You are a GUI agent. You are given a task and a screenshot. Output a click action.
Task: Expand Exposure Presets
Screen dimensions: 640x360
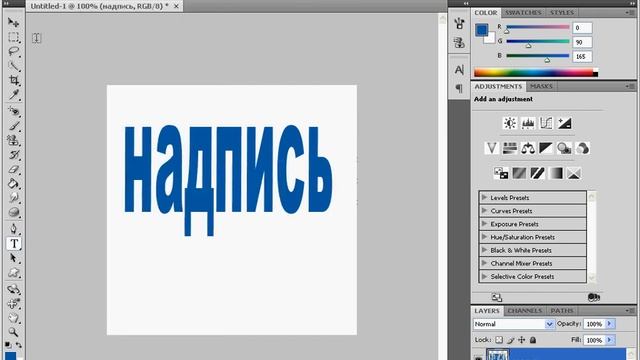pos(484,224)
